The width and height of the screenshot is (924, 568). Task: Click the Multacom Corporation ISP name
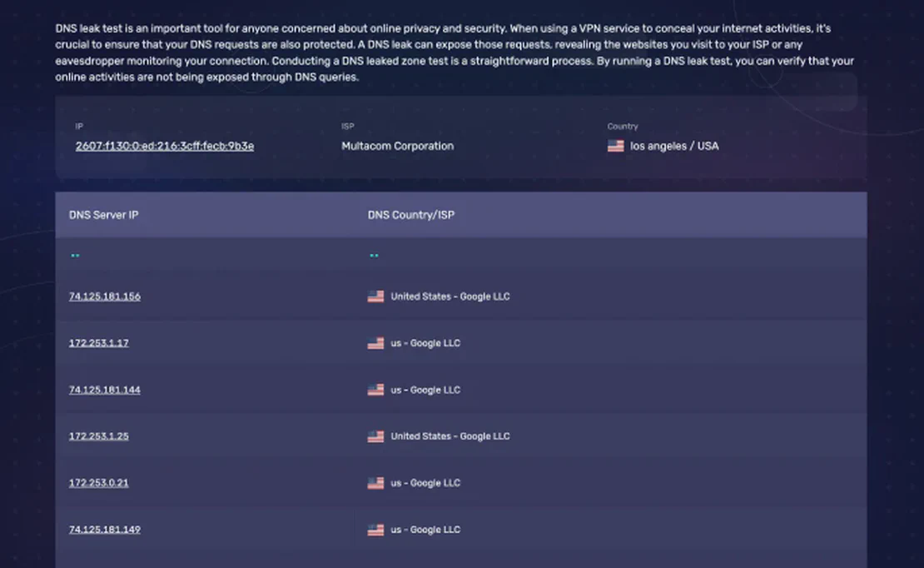(x=397, y=146)
